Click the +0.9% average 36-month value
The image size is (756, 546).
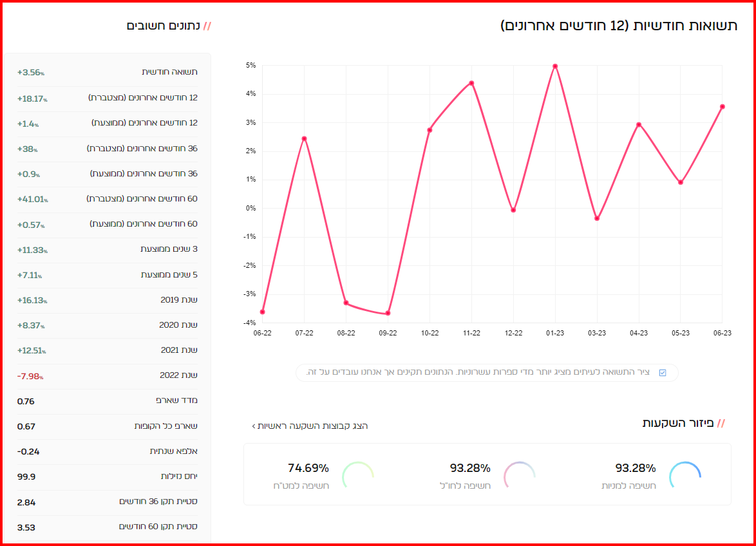click(x=28, y=174)
